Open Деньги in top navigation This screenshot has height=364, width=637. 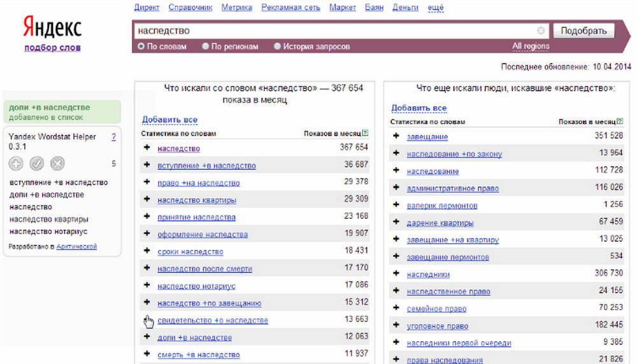(405, 7)
